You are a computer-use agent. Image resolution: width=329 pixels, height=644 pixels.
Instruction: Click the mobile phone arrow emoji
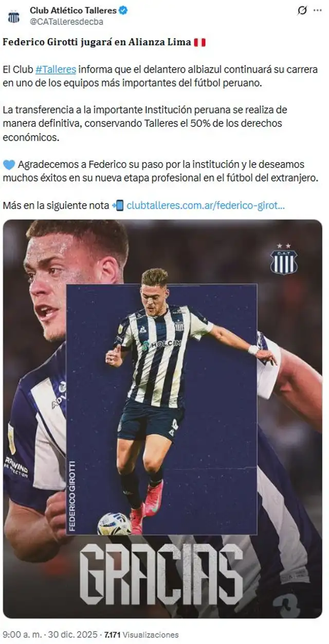pyautogui.click(x=118, y=205)
